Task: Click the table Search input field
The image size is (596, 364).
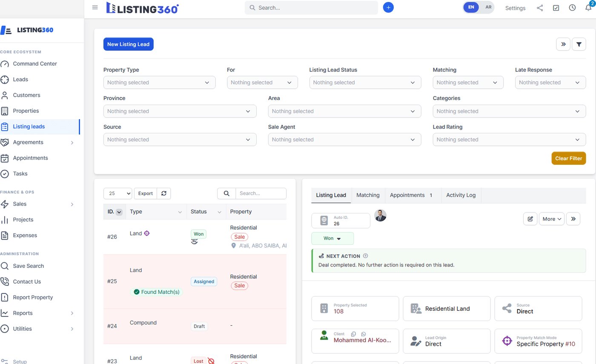Action: 261,193
